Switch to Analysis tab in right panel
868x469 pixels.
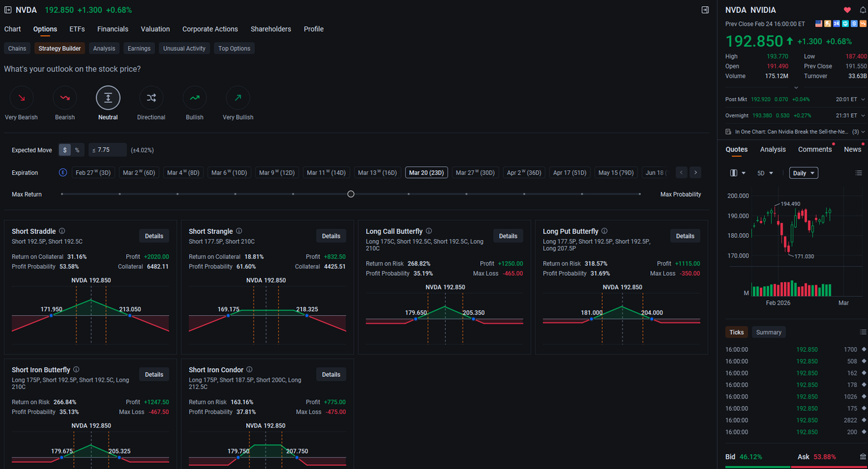772,149
